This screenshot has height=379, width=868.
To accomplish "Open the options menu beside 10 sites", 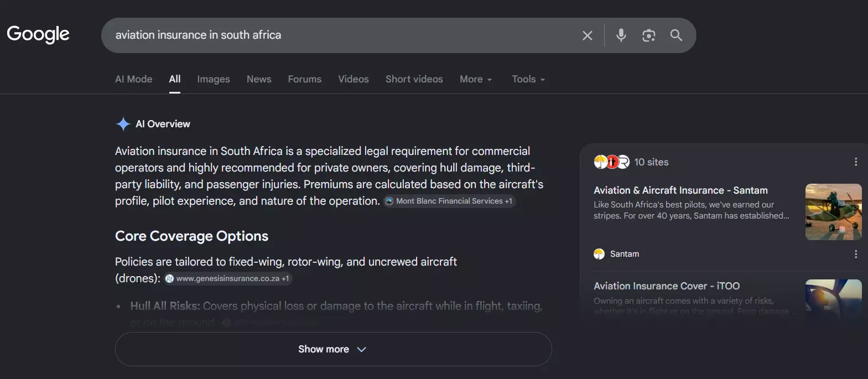I will pos(856,162).
